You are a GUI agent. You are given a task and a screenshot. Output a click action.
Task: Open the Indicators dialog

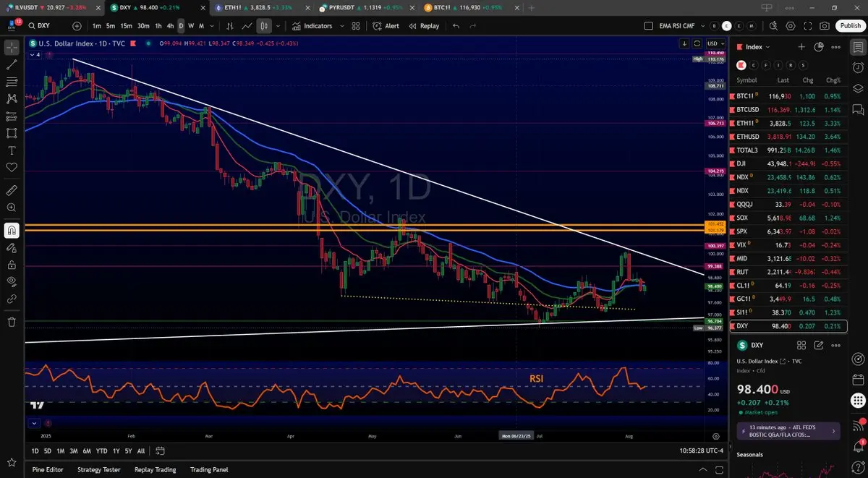pos(312,25)
